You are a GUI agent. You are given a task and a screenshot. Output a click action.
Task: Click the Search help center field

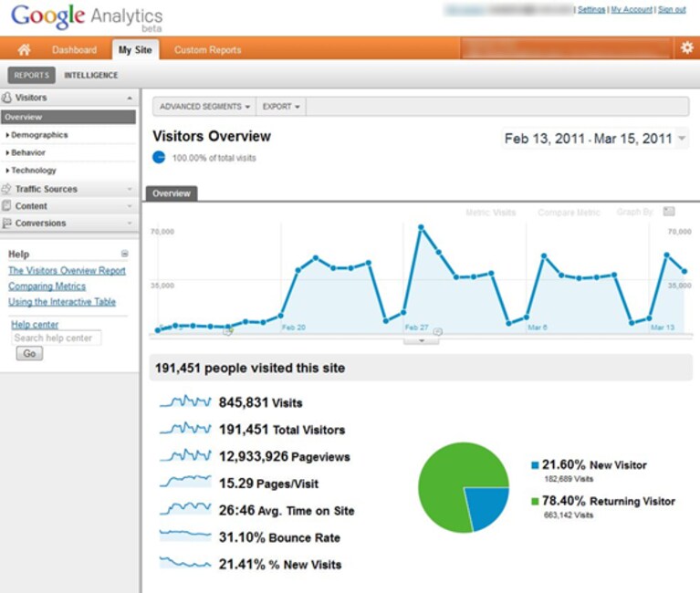tap(57, 338)
